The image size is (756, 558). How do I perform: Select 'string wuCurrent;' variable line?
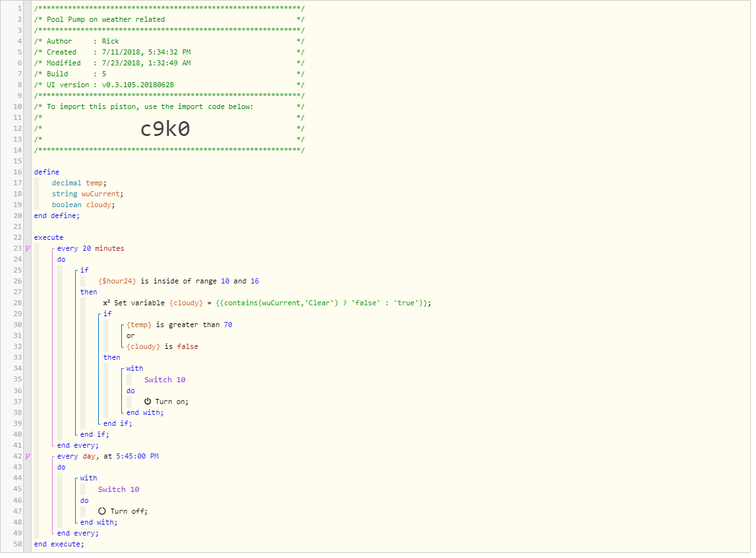click(88, 195)
